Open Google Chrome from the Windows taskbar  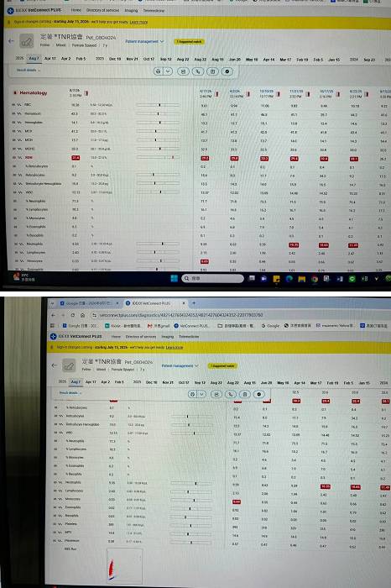[314, 279]
